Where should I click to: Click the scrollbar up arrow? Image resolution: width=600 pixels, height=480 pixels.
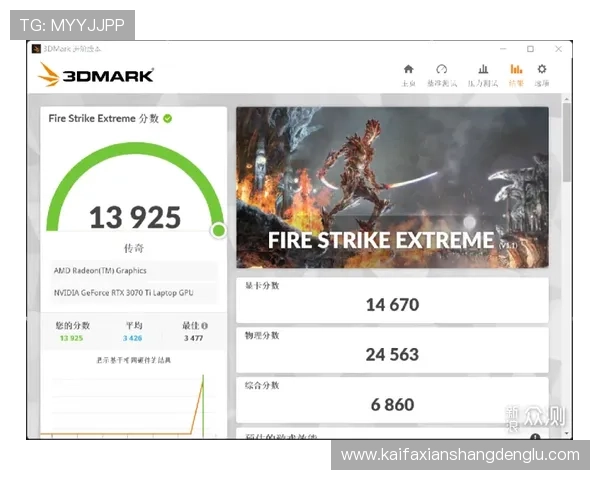[x=566, y=100]
